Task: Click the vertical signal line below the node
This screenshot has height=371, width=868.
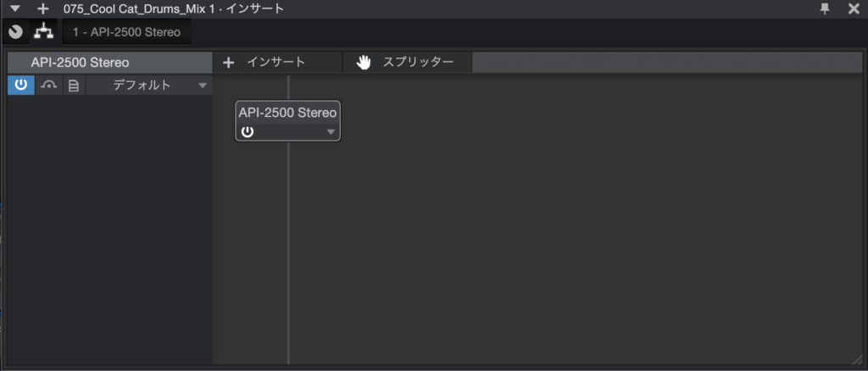Action: pyautogui.click(x=288, y=254)
